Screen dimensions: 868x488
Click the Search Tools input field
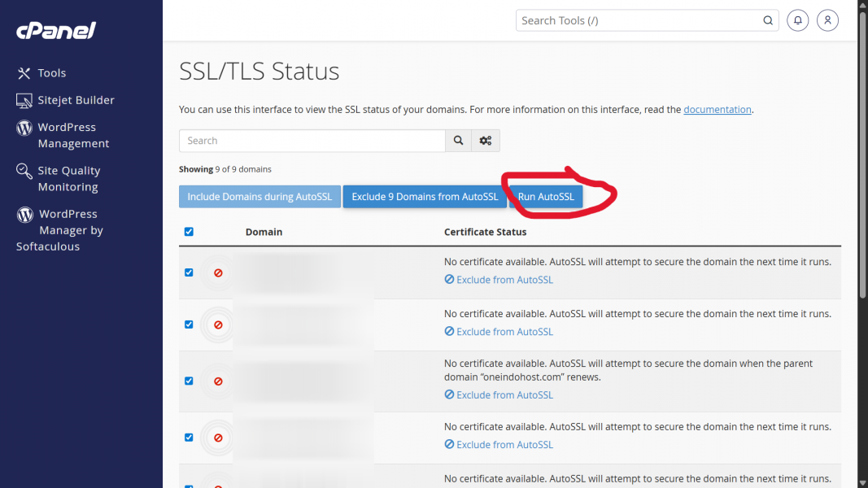coord(639,20)
